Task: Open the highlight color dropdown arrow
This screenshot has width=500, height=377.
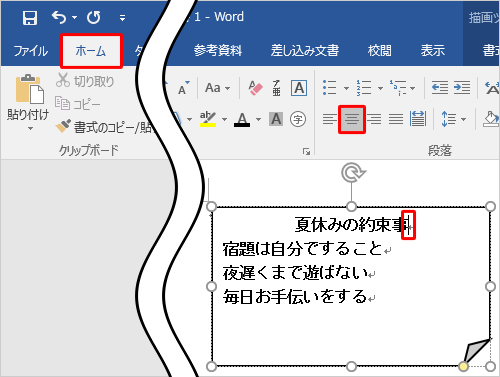Action: coord(224,119)
